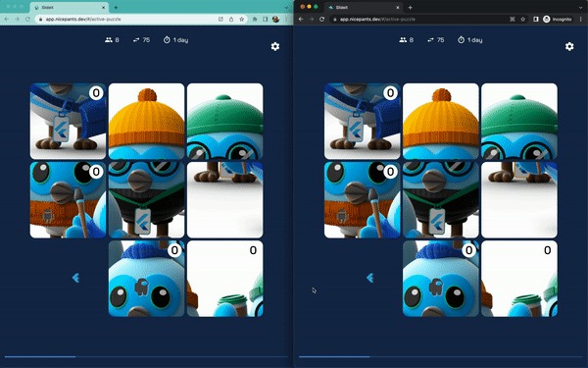This screenshot has width=588, height=368.
Task: Click progress bar at bottom of incognito window
Action: point(441,357)
